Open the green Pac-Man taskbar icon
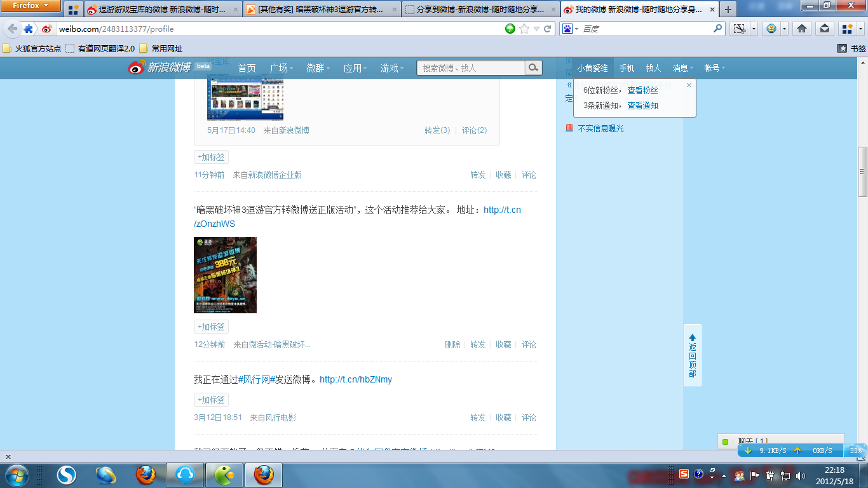 click(x=224, y=475)
